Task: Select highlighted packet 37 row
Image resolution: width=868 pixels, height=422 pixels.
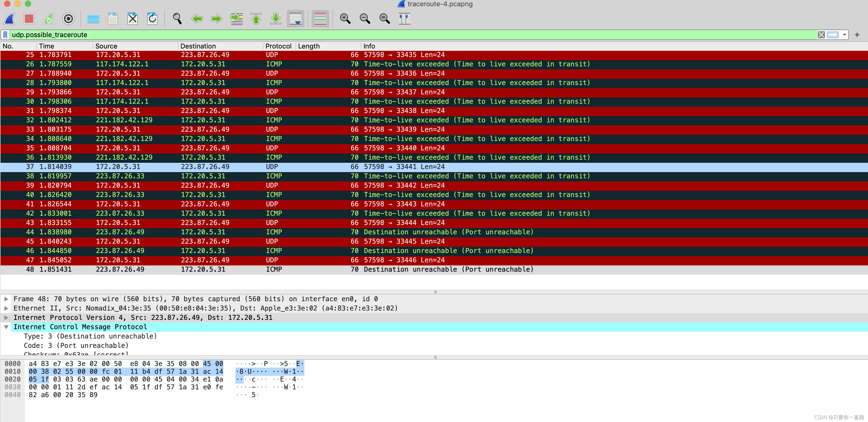Action: pos(434,167)
